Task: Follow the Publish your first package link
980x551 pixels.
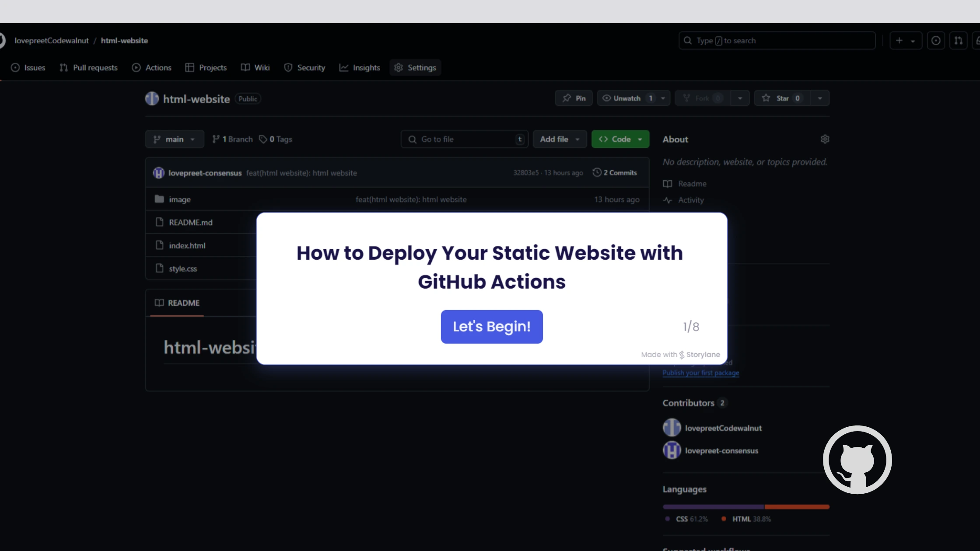Action: 700,373
